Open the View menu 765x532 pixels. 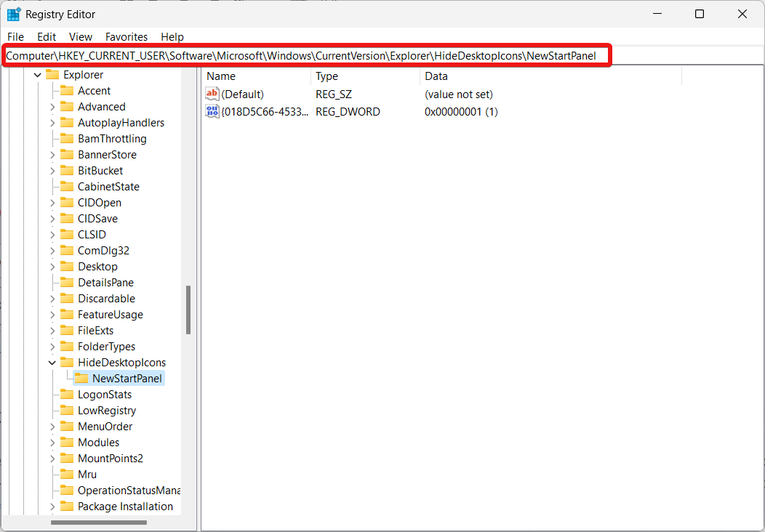click(81, 37)
